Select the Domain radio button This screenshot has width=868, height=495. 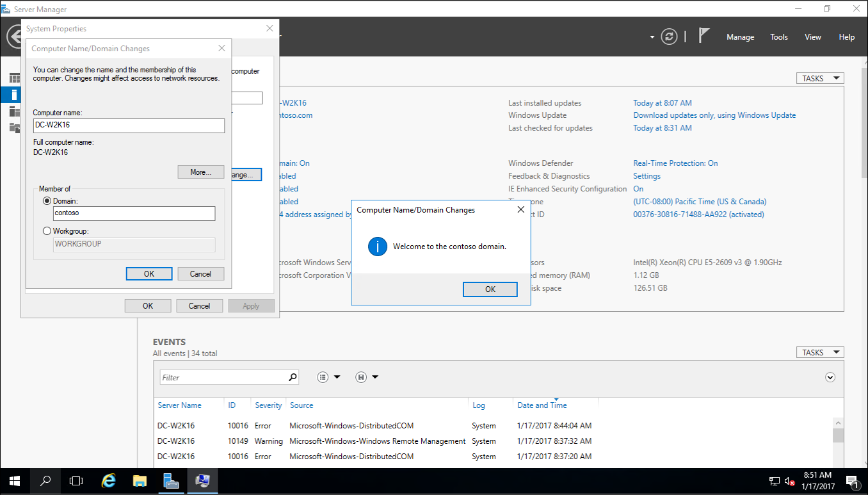click(x=47, y=201)
